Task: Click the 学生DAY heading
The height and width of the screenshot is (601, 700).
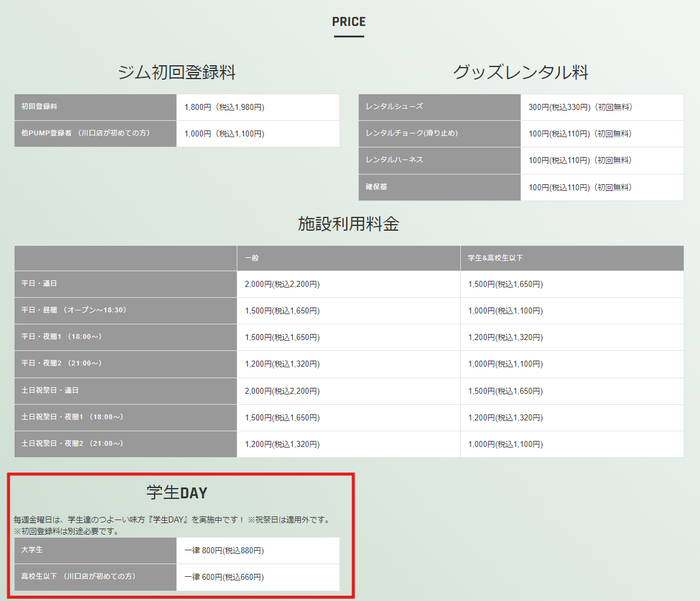Action: (x=176, y=493)
